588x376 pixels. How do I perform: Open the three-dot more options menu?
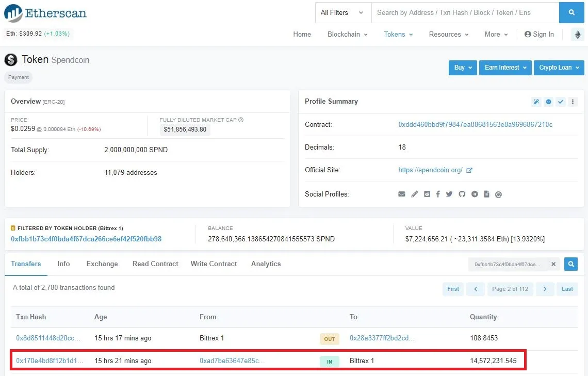[x=573, y=102]
